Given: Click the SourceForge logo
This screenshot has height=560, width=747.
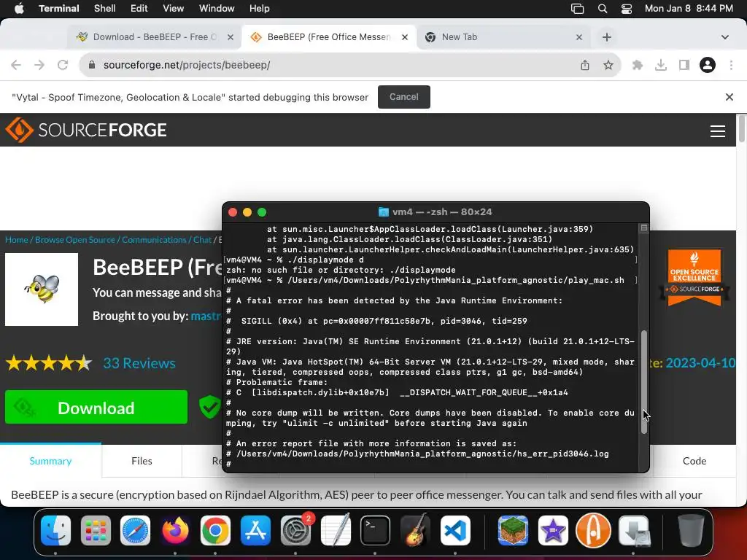Looking at the screenshot, I should 86,130.
